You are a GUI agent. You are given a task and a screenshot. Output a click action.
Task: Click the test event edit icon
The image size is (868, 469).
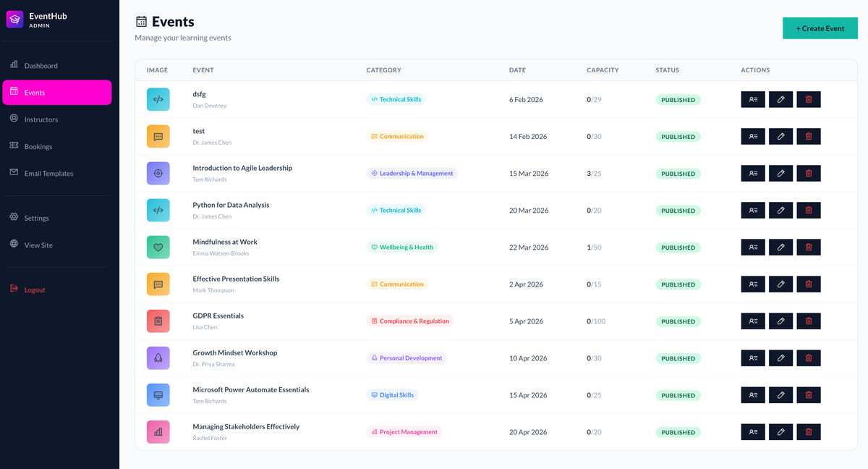[780, 136]
